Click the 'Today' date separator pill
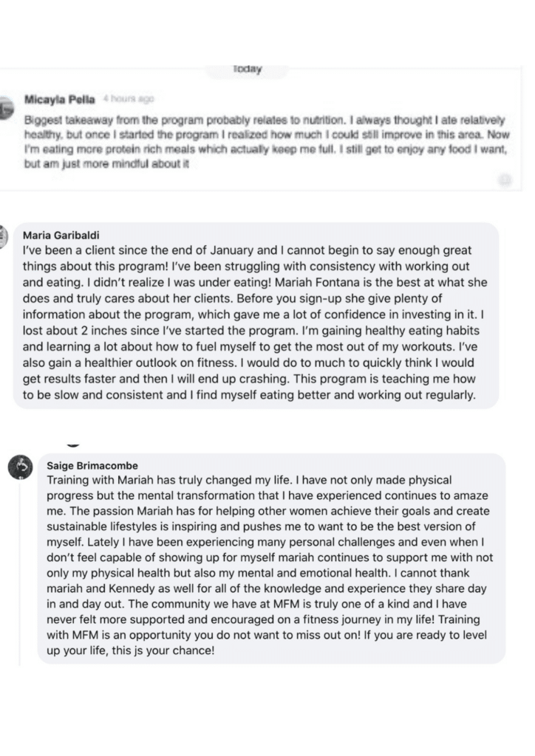Screen dimensions: 535x756 pyautogui.click(x=247, y=69)
